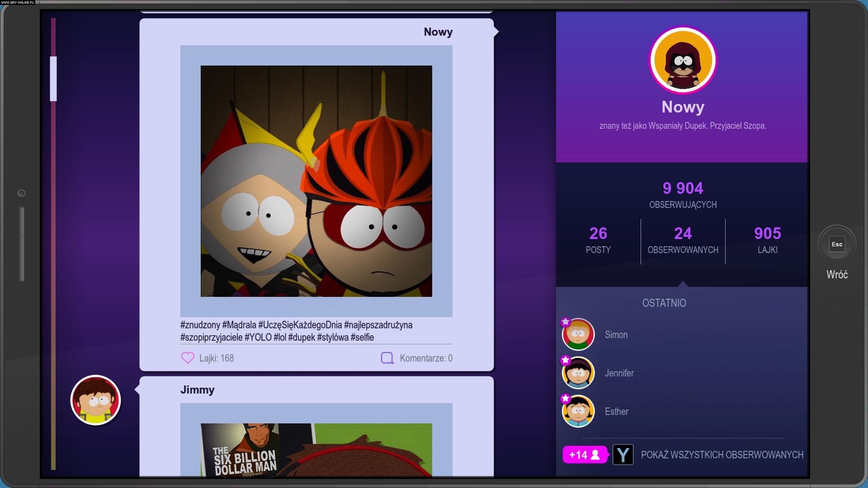This screenshot has height=488, width=868.
Task: Hit the Esc key icon
Action: [837, 244]
